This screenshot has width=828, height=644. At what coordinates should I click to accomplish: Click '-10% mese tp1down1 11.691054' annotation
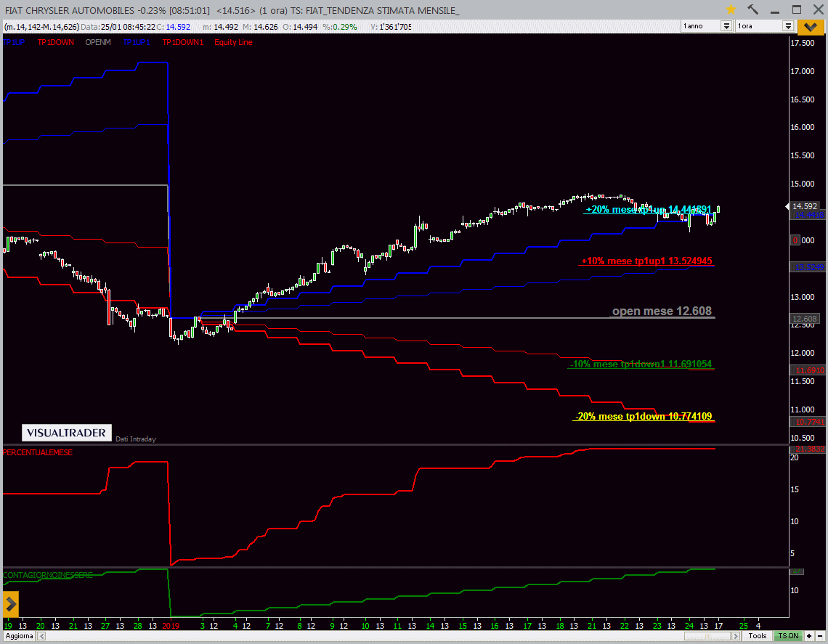(x=641, y=364)
